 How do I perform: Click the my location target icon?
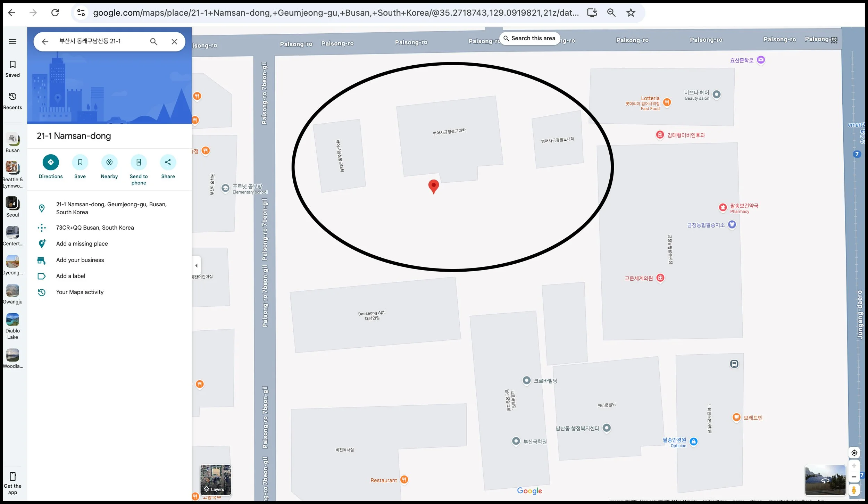tap(854, 453)
